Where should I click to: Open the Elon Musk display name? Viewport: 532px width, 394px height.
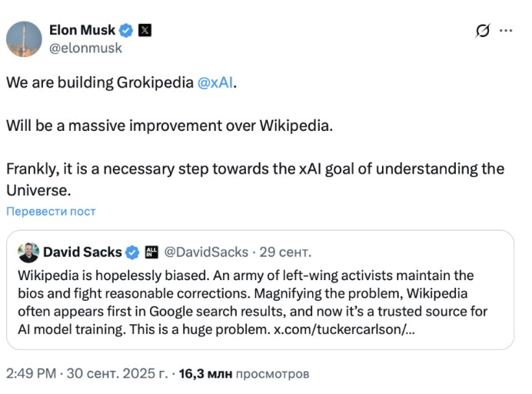82,31
